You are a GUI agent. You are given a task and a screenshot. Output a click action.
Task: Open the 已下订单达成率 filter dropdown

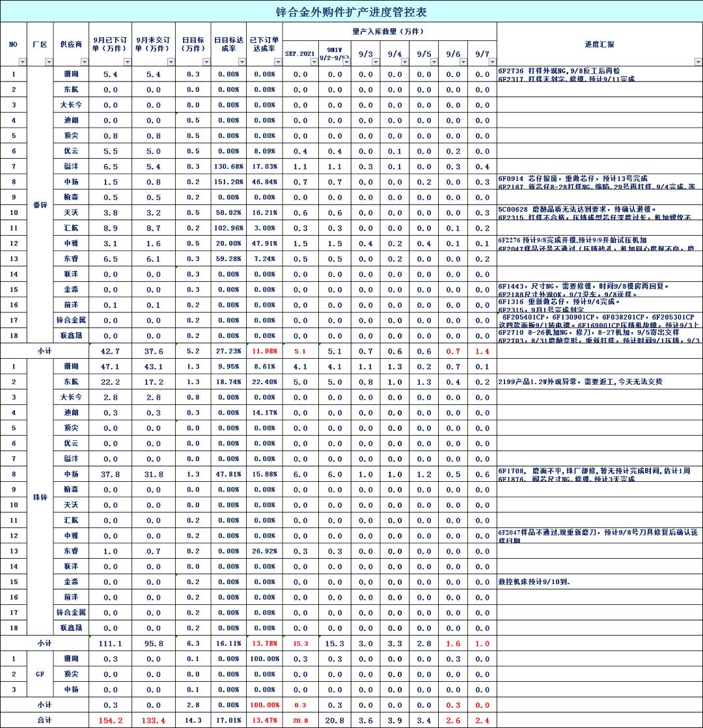tap(277, 62)
